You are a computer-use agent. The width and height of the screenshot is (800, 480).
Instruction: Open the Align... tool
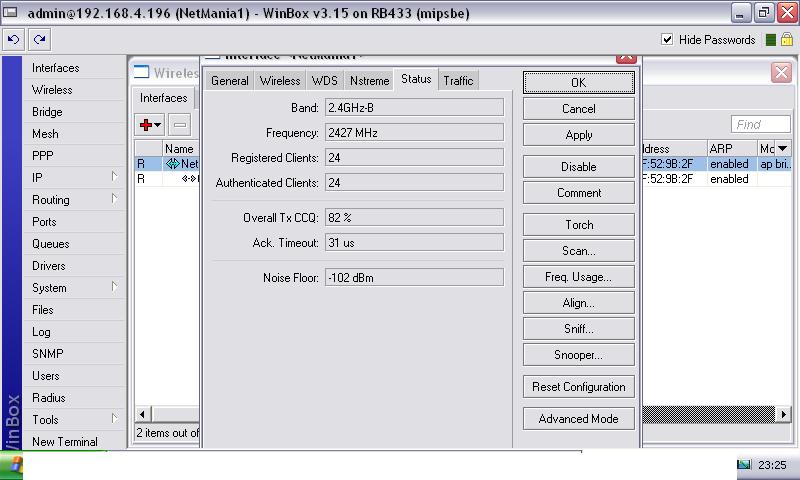tap(579, 303)
